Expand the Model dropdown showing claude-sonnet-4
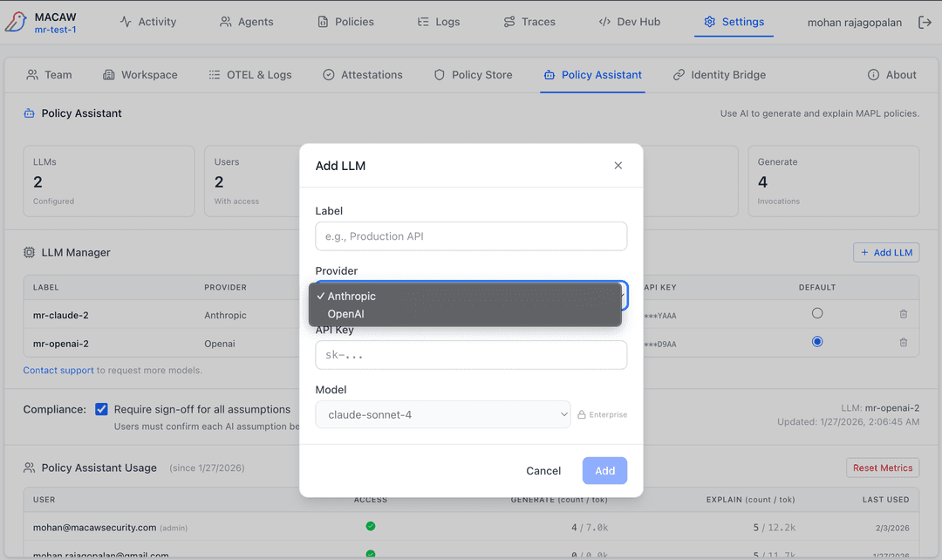 (x=443, y=415)
